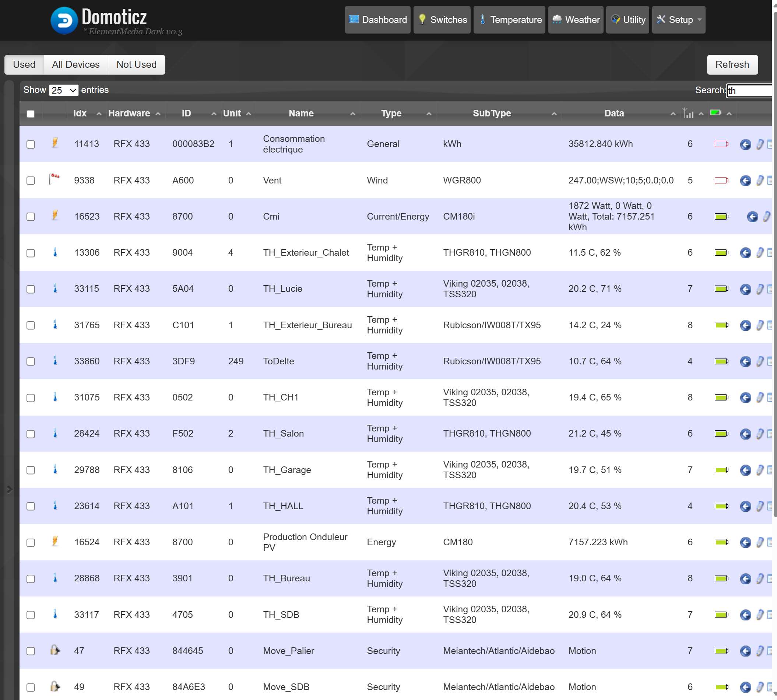Tick the TH_Exterieur_Chalet row checkbox
Viewport: 777px width, 700px height.
click(x=31, y=253)
